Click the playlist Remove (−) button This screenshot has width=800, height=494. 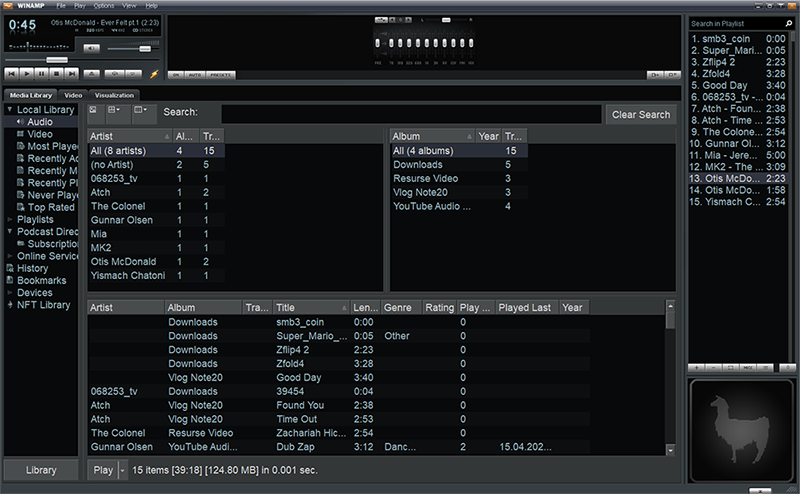click(713, 367)
